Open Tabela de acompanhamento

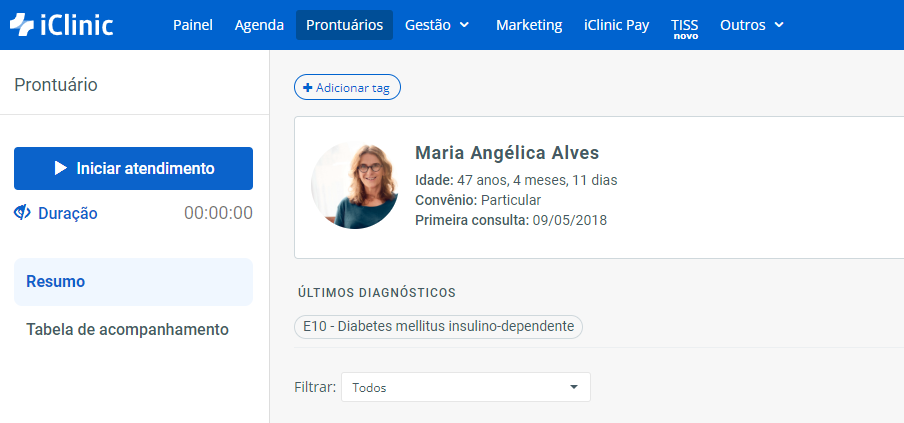click(127, 329)
